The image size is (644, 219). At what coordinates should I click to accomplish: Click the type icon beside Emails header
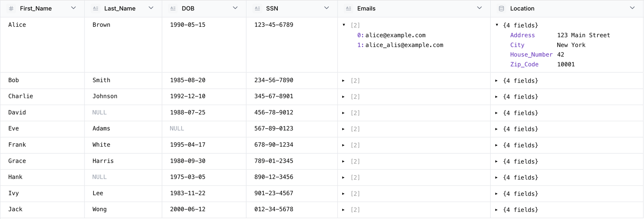coord(348,9)
